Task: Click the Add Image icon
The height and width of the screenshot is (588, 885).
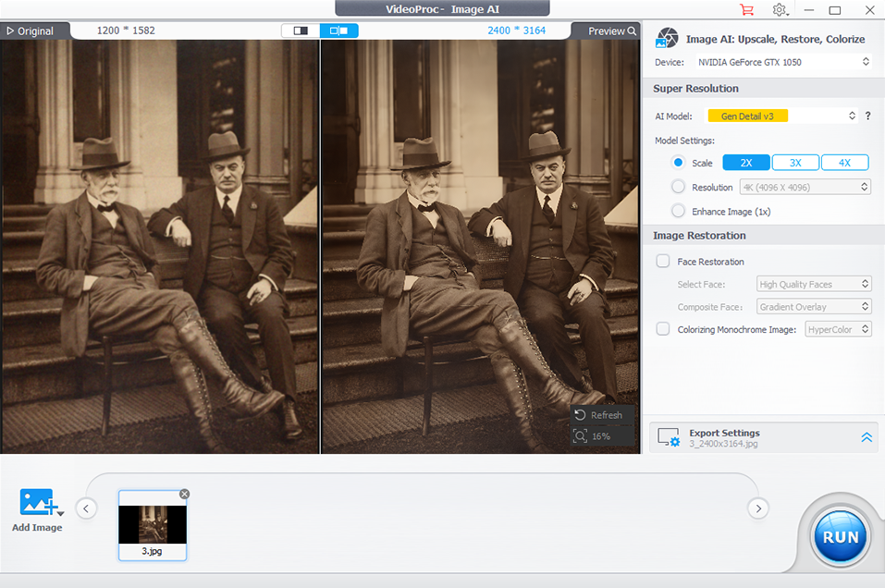Action: 39,503
